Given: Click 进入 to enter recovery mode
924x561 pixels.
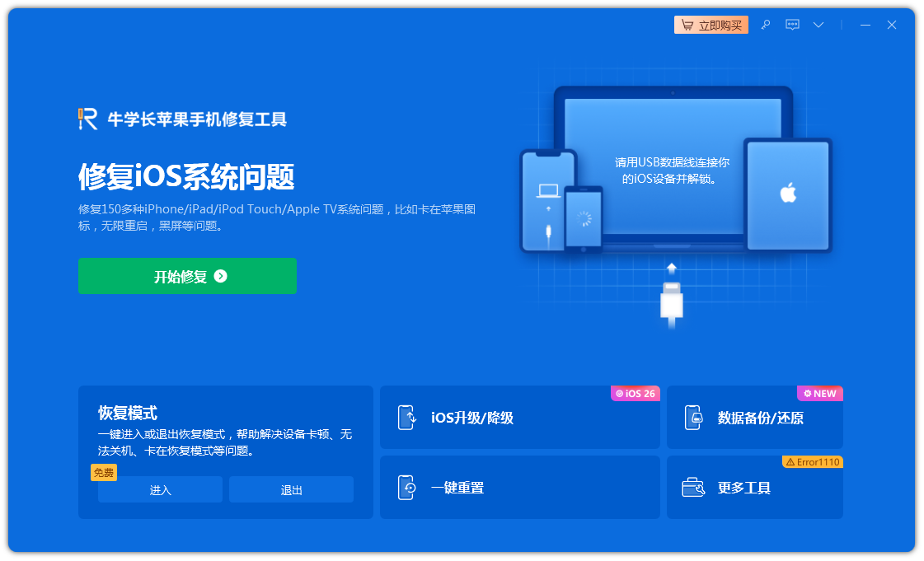Looking at the screenshot, I should [x=160, y=490].
